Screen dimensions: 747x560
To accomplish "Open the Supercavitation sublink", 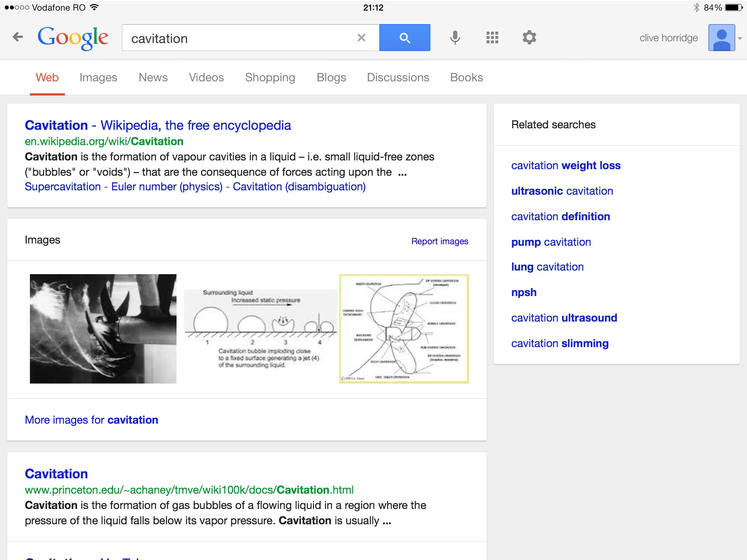I will [x=63, y=186].
